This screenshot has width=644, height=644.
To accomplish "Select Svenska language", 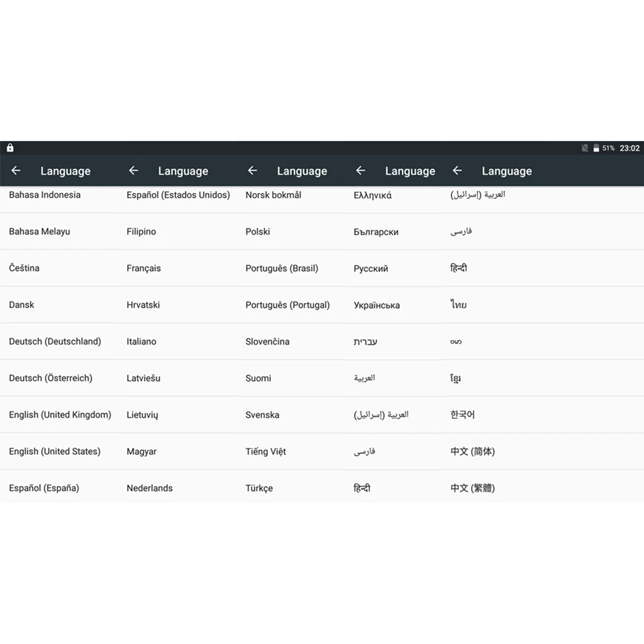I will point(263,415).
